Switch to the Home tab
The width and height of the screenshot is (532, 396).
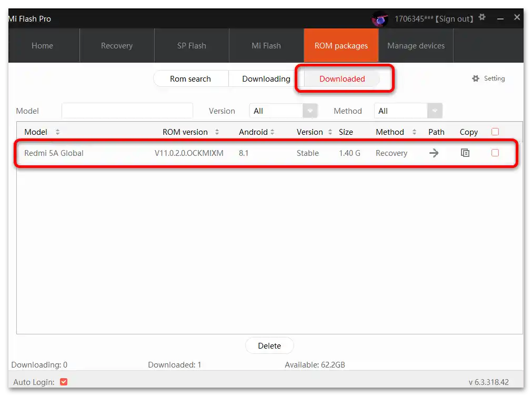coord(43,45)
